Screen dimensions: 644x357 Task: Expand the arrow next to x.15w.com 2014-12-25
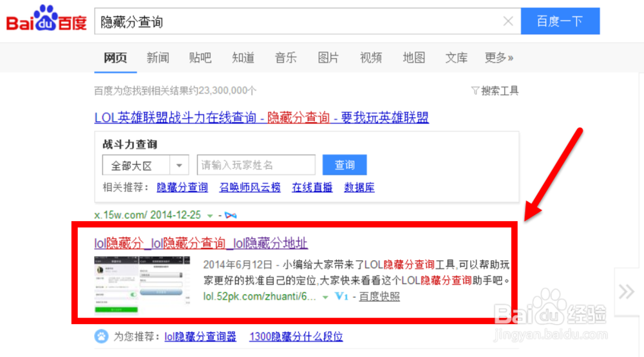click(210, 216)
